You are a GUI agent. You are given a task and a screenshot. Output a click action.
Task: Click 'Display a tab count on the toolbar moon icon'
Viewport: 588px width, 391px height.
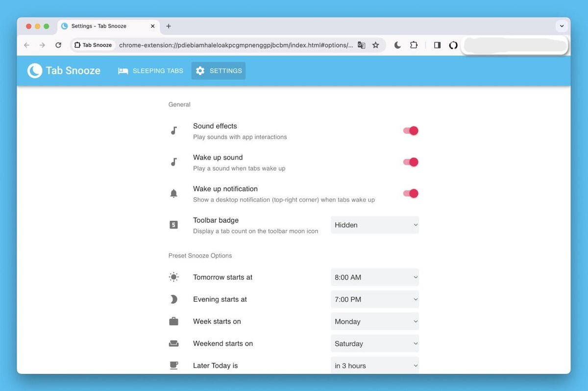(x=256, y=231)
